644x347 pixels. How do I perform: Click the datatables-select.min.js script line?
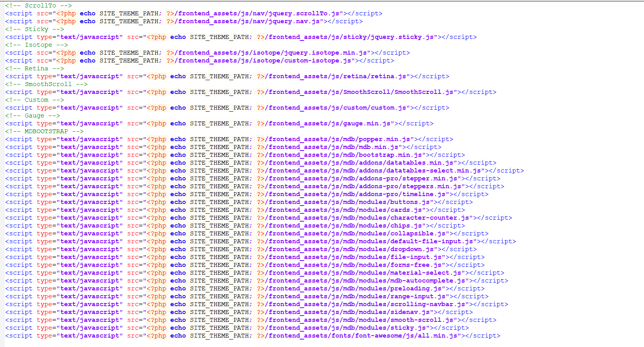pyautogui.click(x=265, y=171)
